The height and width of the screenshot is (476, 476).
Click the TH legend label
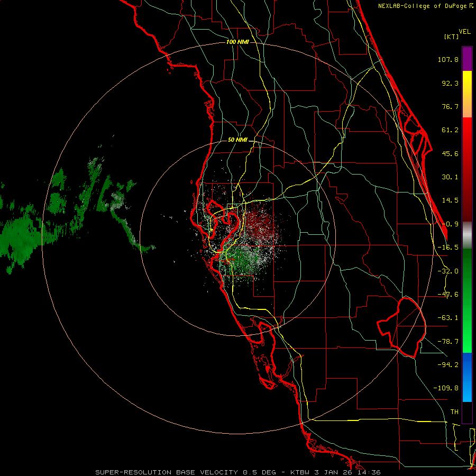454,412
